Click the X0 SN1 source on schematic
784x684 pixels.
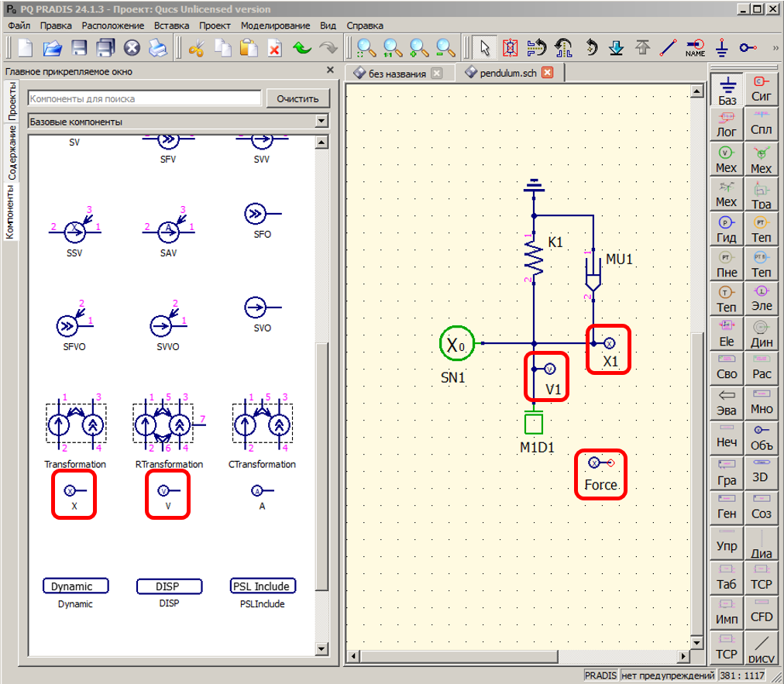pos(456,344)
